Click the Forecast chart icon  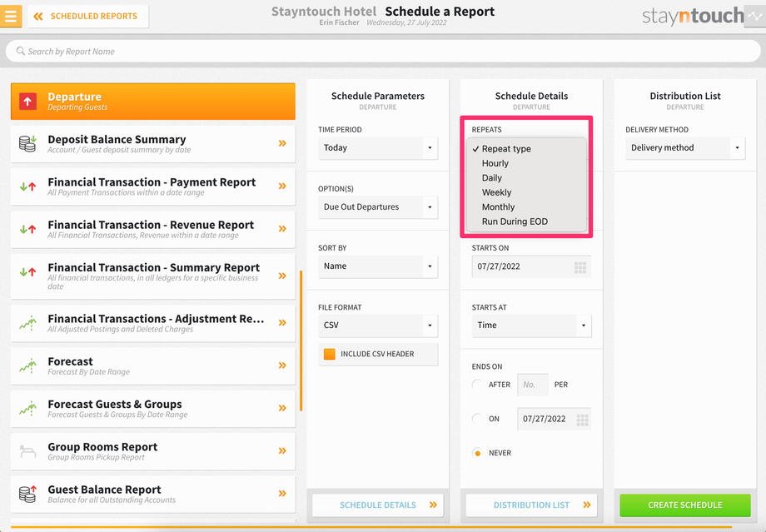click(27, 365)
